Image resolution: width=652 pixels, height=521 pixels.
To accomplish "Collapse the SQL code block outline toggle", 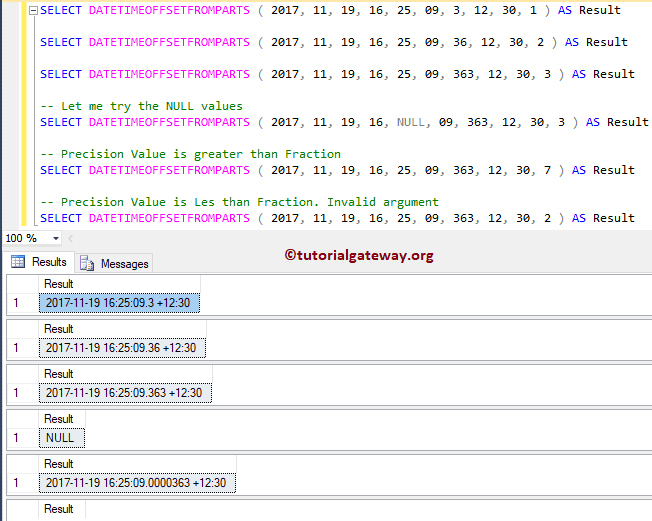I will click(x=33, y=11).
